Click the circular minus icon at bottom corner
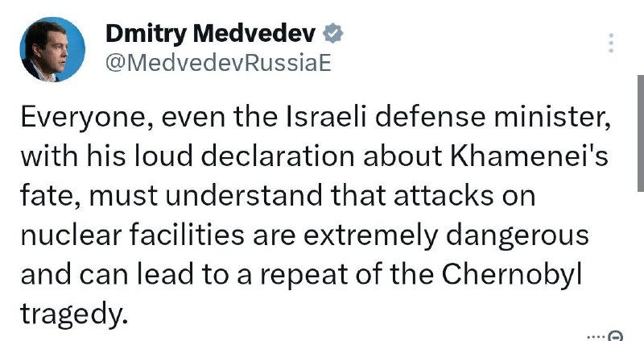The width and height of the screenshot is (644, 341). click(x=615, y=336)
